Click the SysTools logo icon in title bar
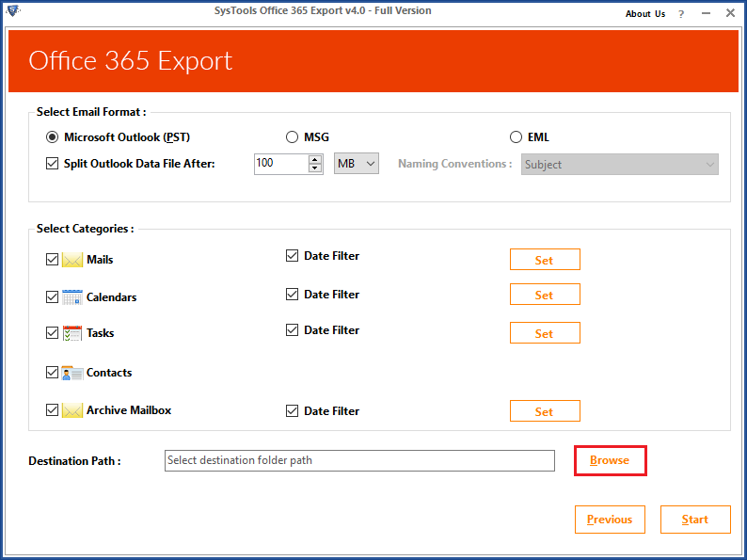 (13, 10)
